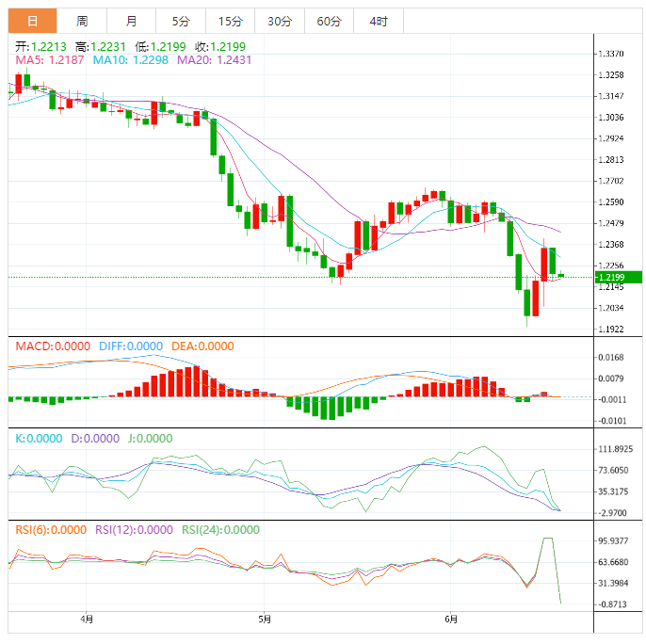Viewport: 646px width, 644px height.
Task: Select the 日 daily timeframe tab
Action: coord(33,21)
